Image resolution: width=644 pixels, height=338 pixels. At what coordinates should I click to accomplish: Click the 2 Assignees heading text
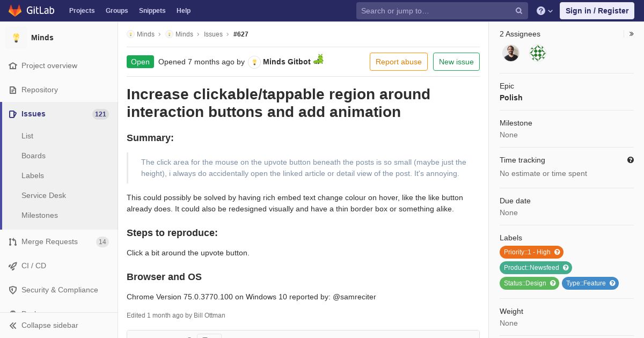520,34
